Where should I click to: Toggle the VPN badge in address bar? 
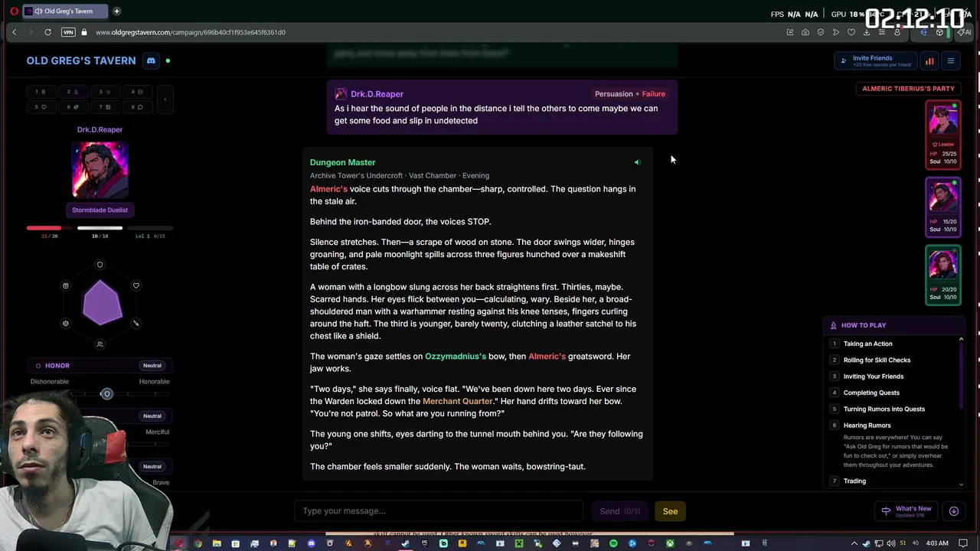point(68,32)
